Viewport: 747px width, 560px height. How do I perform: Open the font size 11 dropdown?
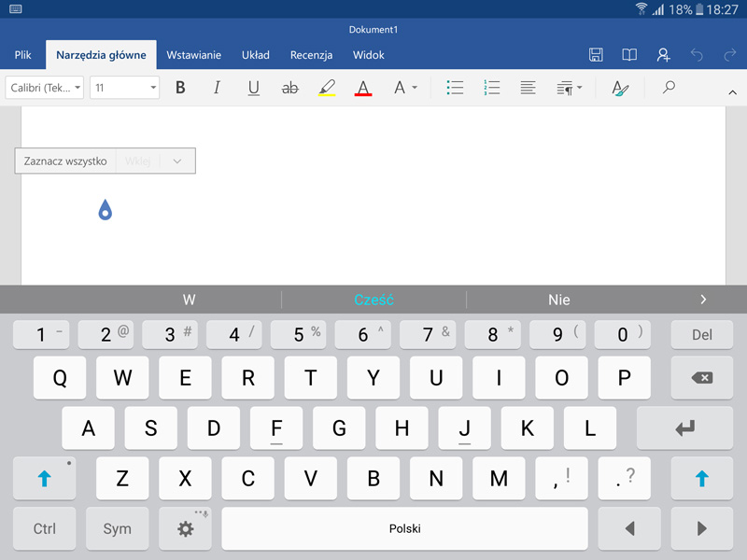point(125,88)
